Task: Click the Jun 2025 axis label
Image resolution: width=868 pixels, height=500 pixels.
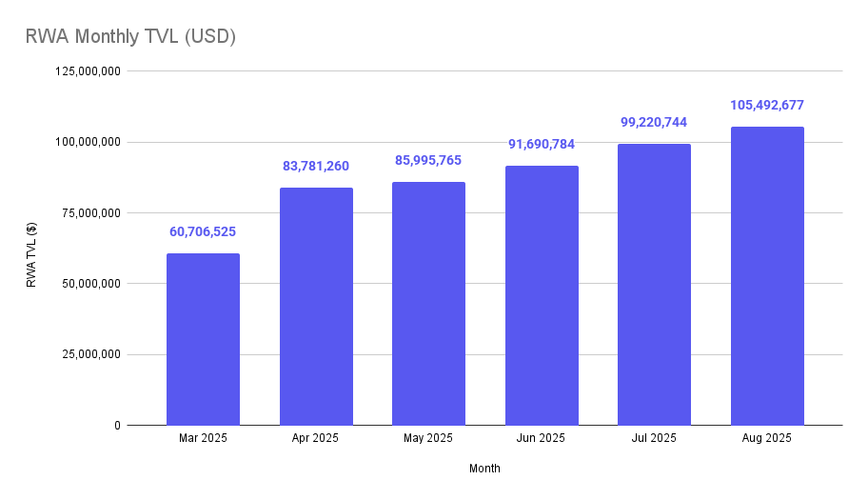Action: 541,438
